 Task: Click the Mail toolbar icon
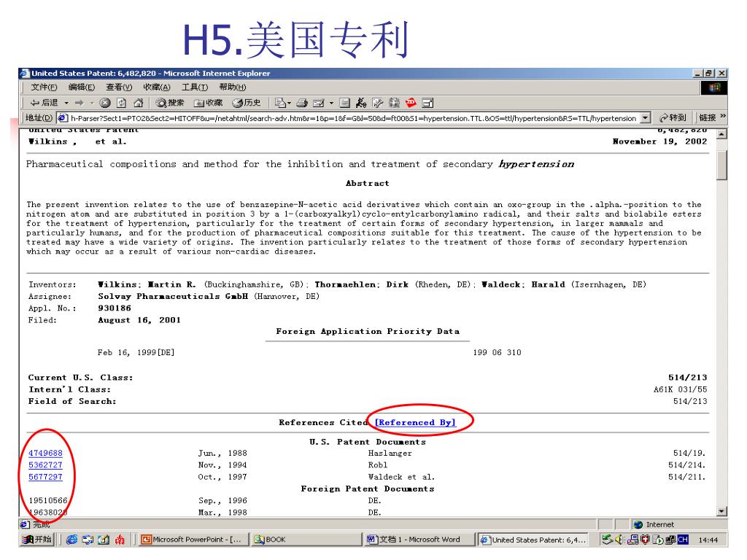[x=282, y=102]
